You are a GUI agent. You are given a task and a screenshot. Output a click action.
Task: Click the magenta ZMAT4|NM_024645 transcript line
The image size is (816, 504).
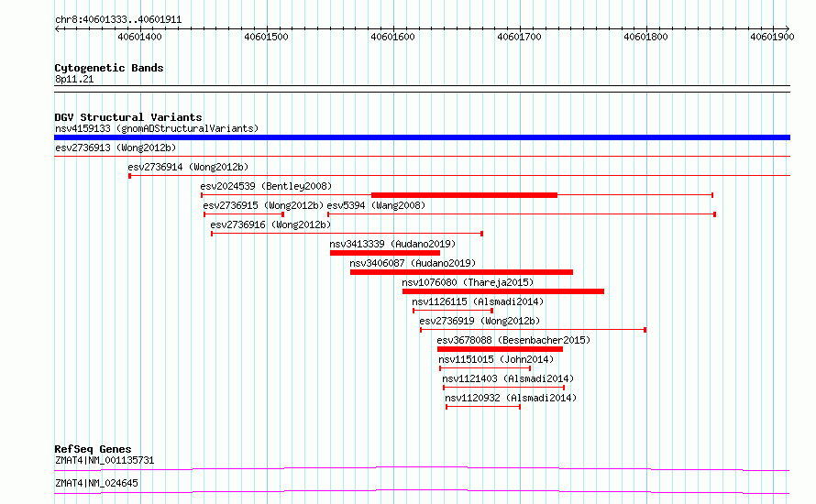422,491
